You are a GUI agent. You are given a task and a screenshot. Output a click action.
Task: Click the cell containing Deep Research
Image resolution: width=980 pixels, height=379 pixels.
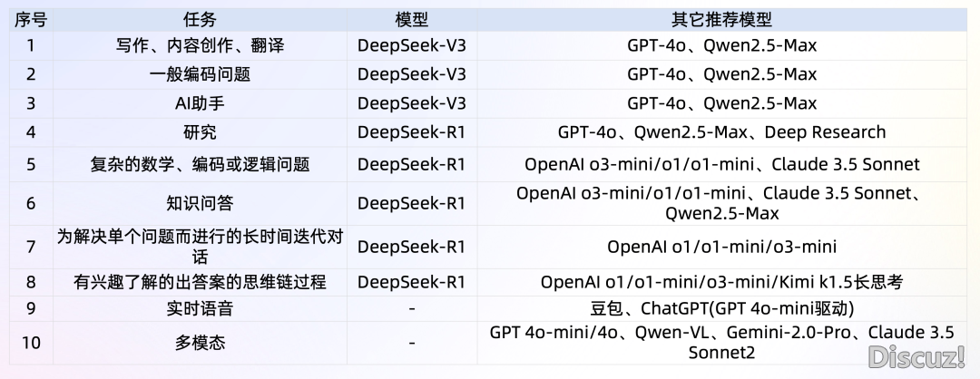tap(722, 132)
